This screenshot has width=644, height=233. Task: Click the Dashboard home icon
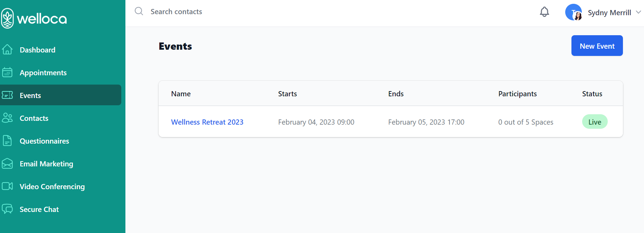7,50
